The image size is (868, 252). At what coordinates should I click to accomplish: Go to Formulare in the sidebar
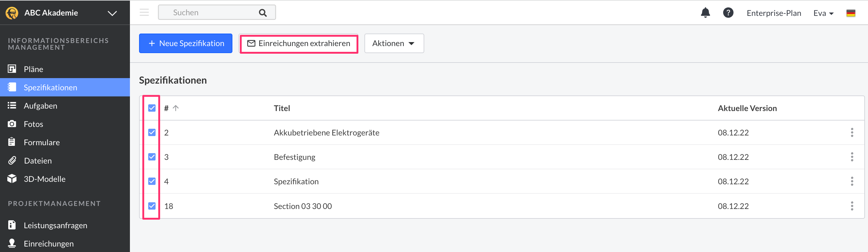click(x=41, y=142)
